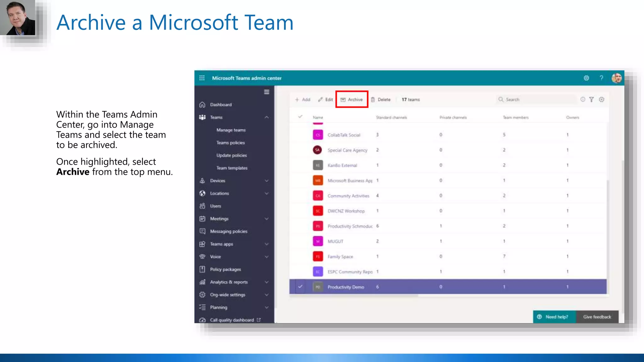Image resolution: width=644 pixels, height=362 pixels.
Task: Expand the Meetings section chevron
Action: (267, 219)
